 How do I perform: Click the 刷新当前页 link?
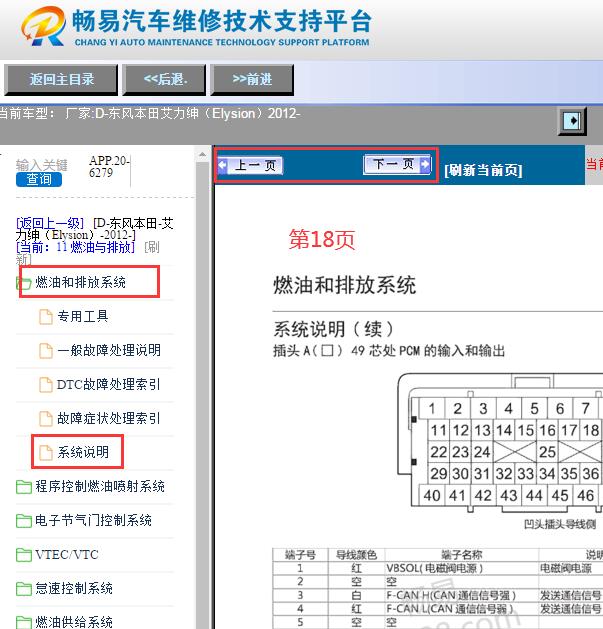(483, 170)
